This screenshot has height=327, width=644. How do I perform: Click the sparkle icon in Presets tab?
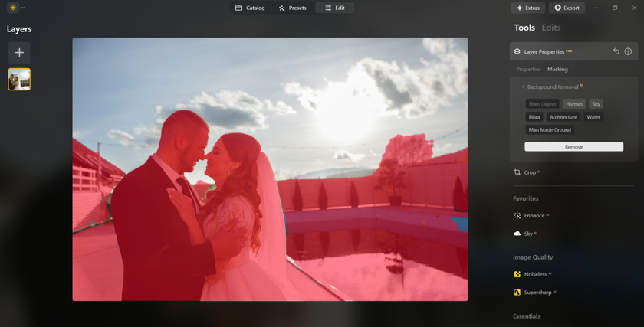point(282,8)
